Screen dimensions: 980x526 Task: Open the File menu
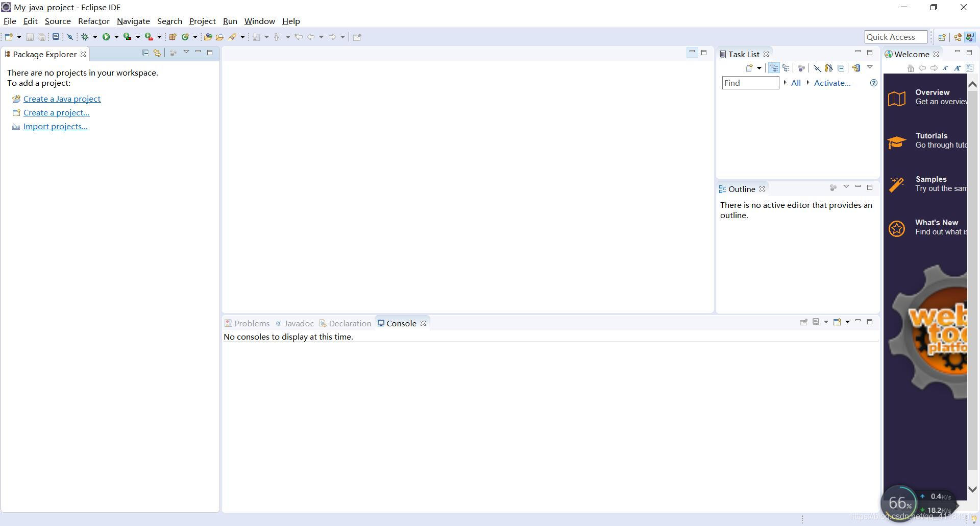10,21
